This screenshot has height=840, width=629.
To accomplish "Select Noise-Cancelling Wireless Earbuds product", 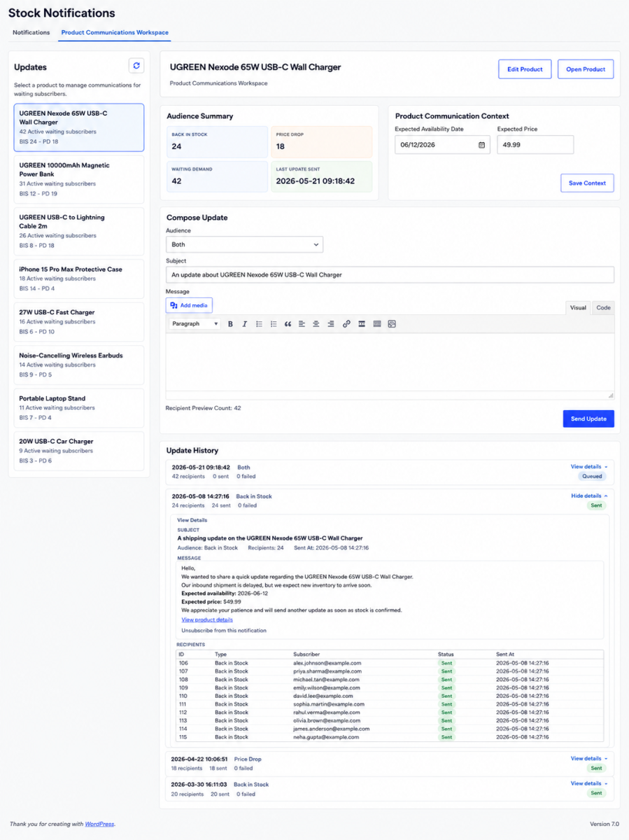I will (78, 365).
